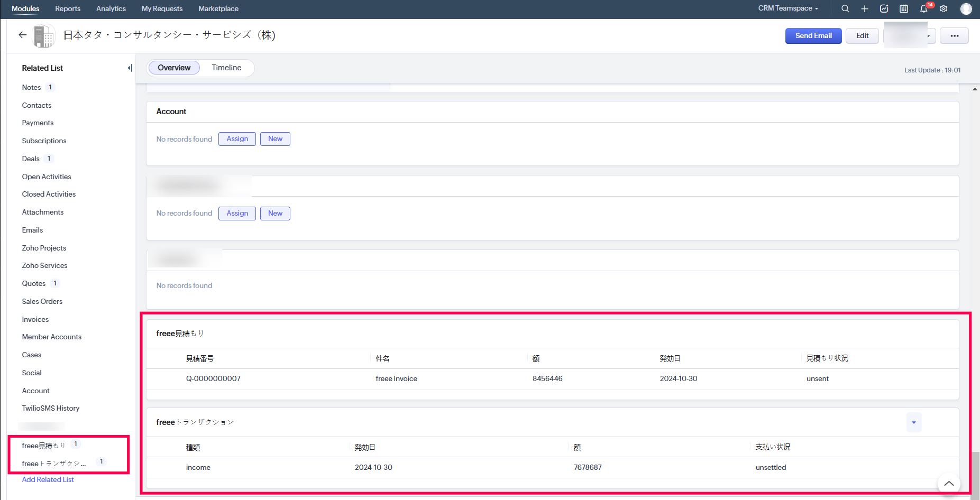Open the notifications bell icon
This screenshot has height=500, width=980.
point(923,8)
